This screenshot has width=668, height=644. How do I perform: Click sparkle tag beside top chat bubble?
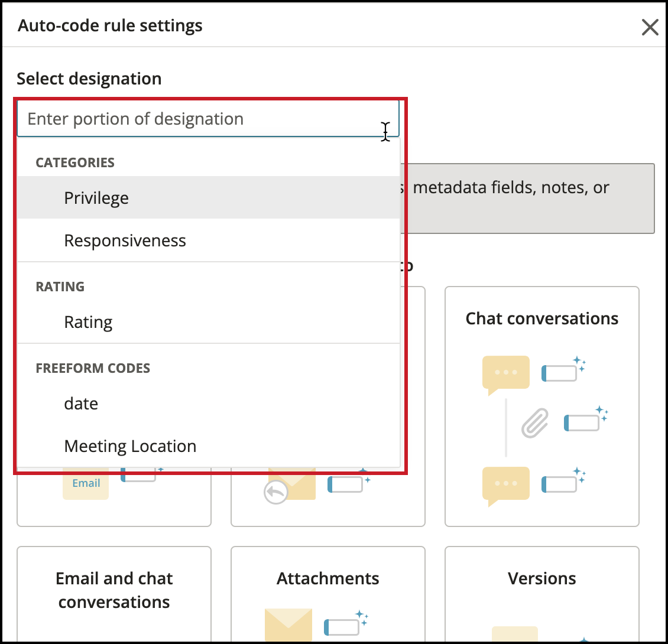pyautogui.click(x=563, y=369)
